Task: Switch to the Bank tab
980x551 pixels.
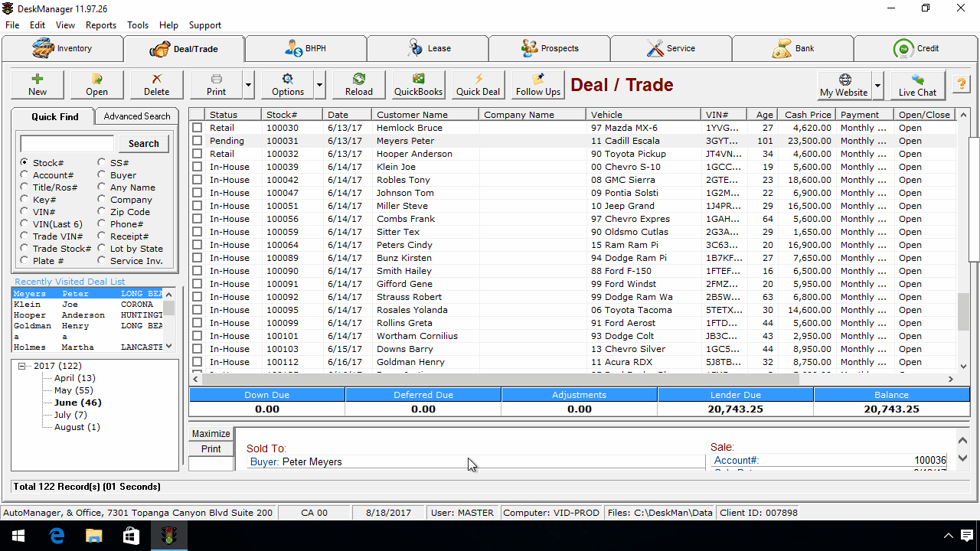Action: coord(793,48)
